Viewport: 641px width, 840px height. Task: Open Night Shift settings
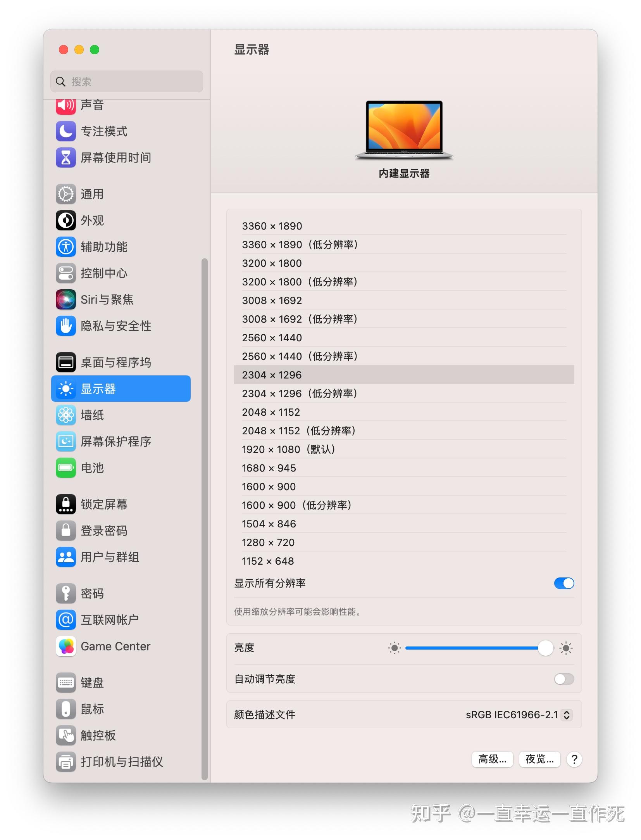tap(539, 759)
